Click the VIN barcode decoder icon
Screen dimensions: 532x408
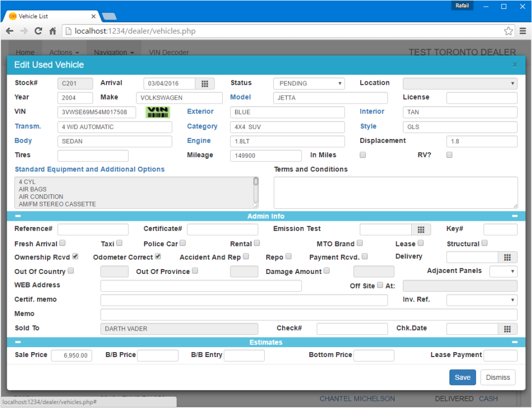pos(157,112)
